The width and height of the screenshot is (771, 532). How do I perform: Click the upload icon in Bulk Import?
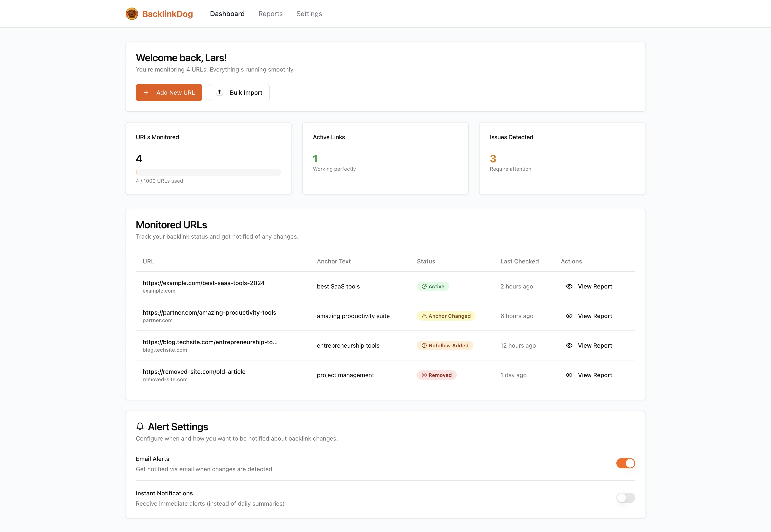pyautogui.click(x=219, y=93)
